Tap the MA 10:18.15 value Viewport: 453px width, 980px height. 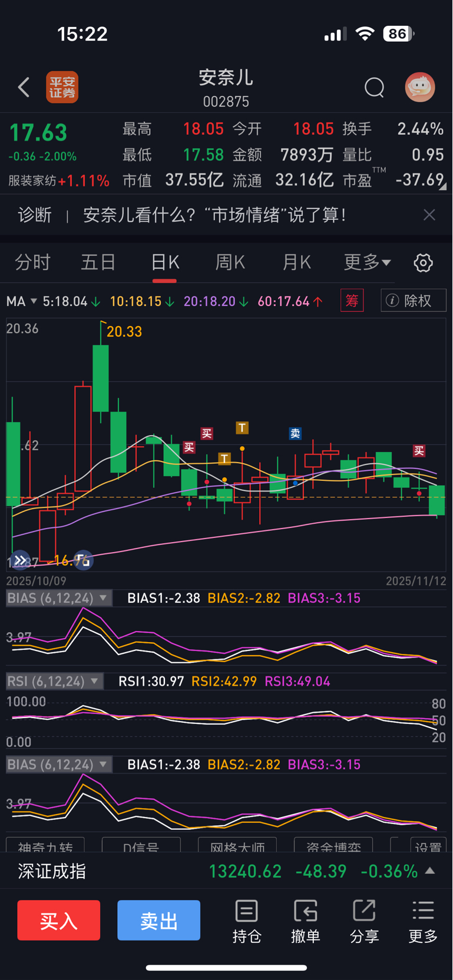point(142,301)
